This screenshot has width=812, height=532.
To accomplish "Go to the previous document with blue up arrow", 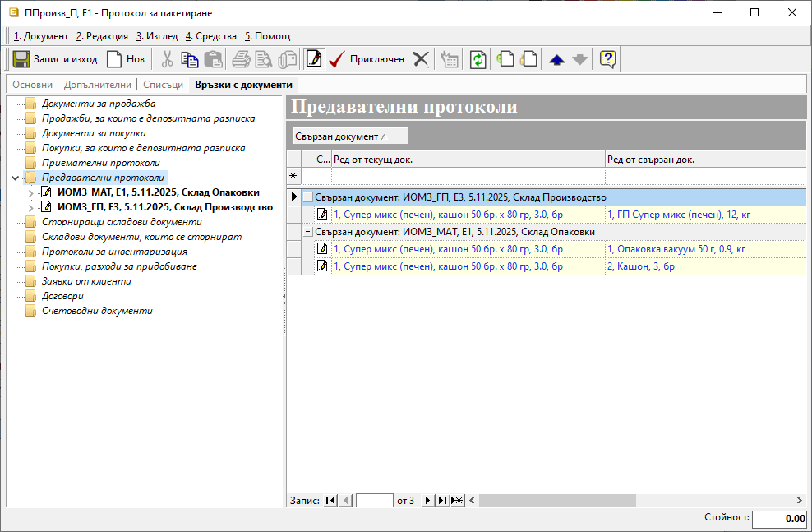I will [x=557, y=59].
